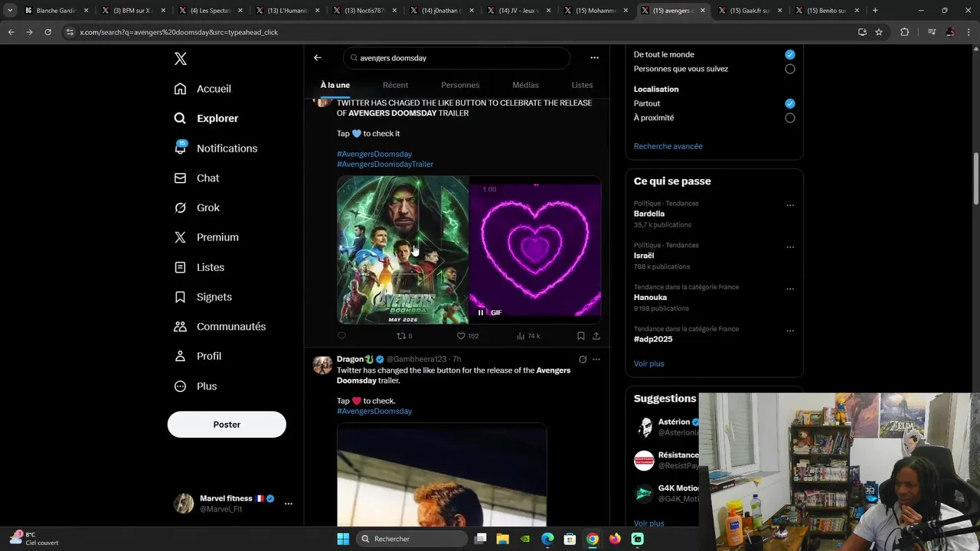Like the post with 162 likes
Viewport: 980px width, 551px height.
tap(468, 336)
